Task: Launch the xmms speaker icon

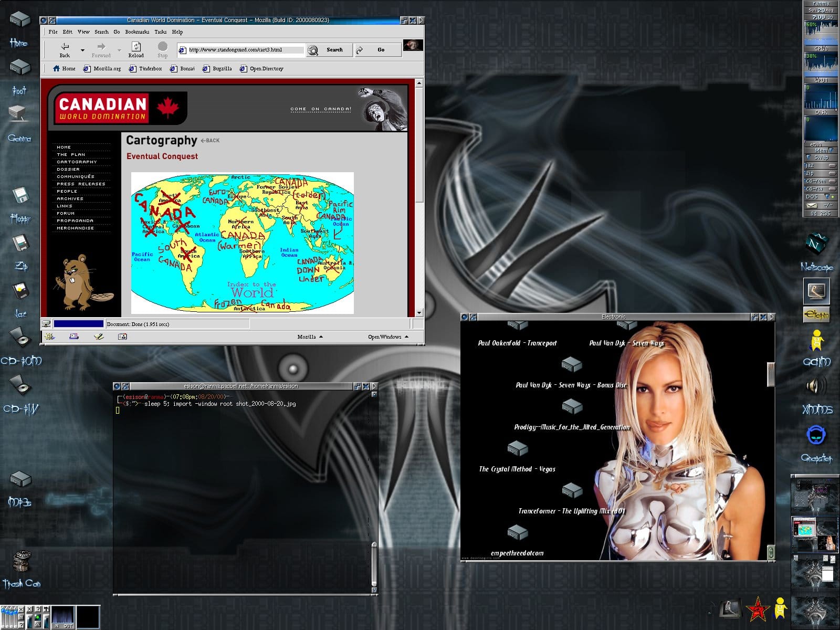Action: [816, 387]
